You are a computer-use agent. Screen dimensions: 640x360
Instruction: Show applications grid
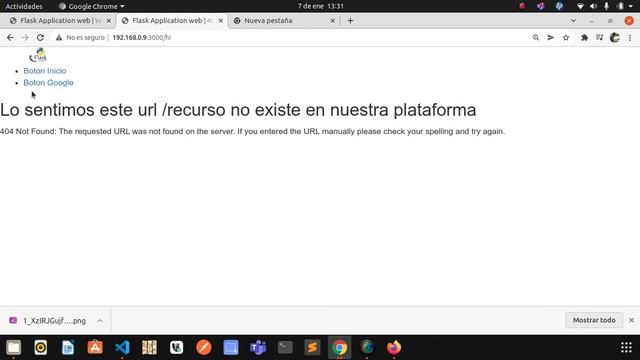pyautogui.click(x=626, y=347)
